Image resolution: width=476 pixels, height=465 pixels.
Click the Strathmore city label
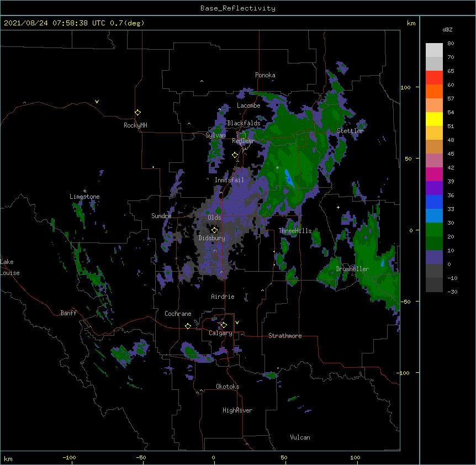[285, 336]
